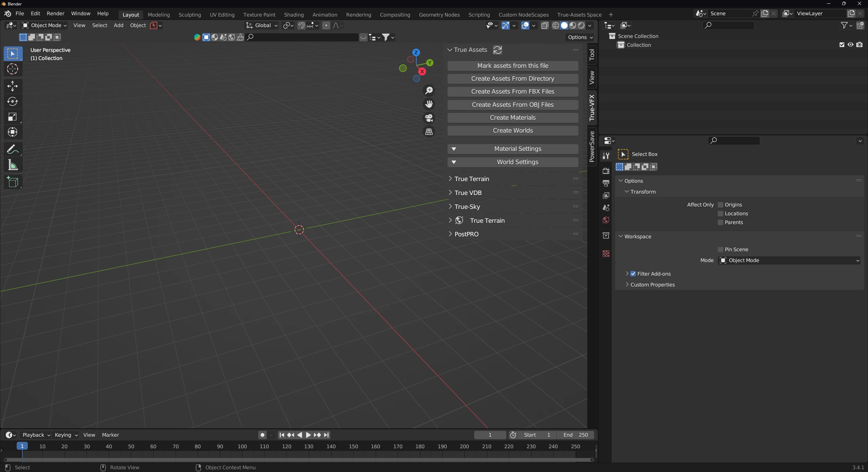Choose the Add Cube tool
This screenshot has width=868, height=472.
click(x=13, y=182)
